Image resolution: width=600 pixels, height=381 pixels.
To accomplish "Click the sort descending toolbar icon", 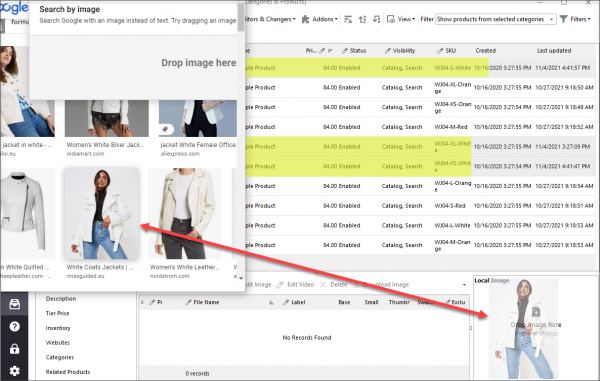I will [377, 19].
